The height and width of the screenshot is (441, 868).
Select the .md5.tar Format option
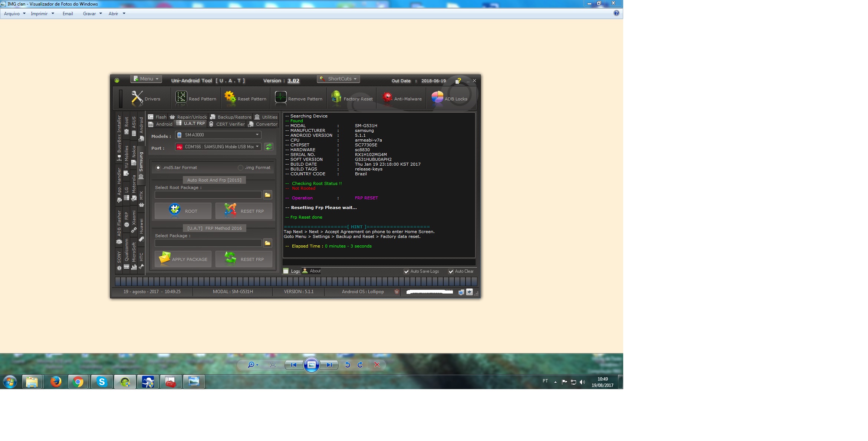point(177,168)
